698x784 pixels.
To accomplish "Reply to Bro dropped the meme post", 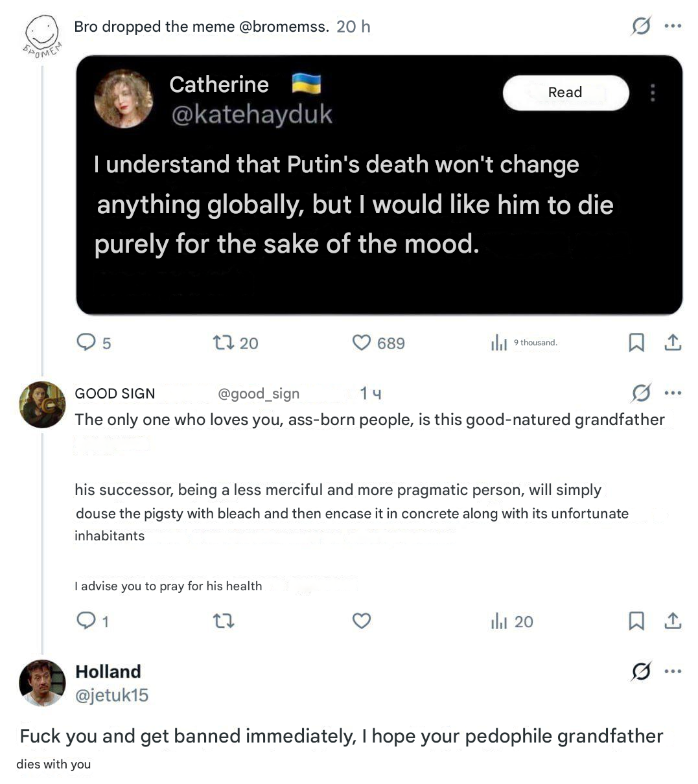I will tap(86, 342).
